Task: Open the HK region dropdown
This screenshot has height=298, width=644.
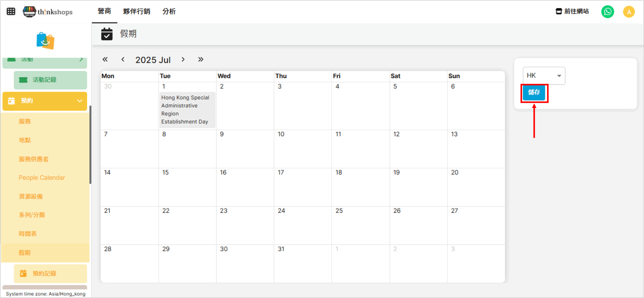Action: [544, 75]
